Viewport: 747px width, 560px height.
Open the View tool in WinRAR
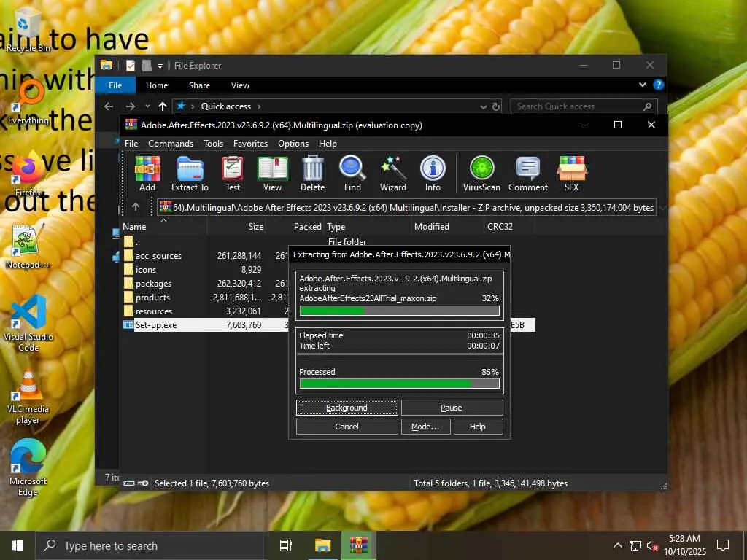273,174
